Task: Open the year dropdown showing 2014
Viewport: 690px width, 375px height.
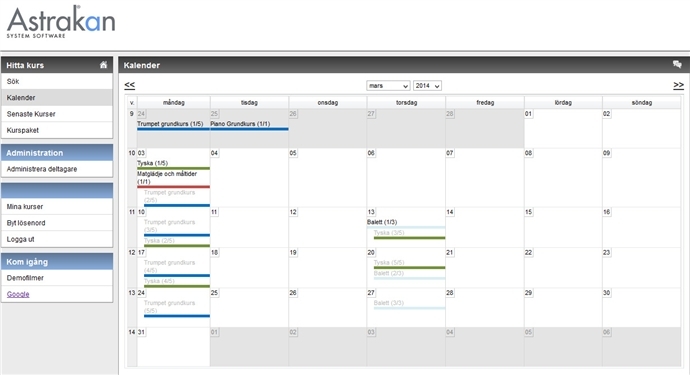Action: 427,86
